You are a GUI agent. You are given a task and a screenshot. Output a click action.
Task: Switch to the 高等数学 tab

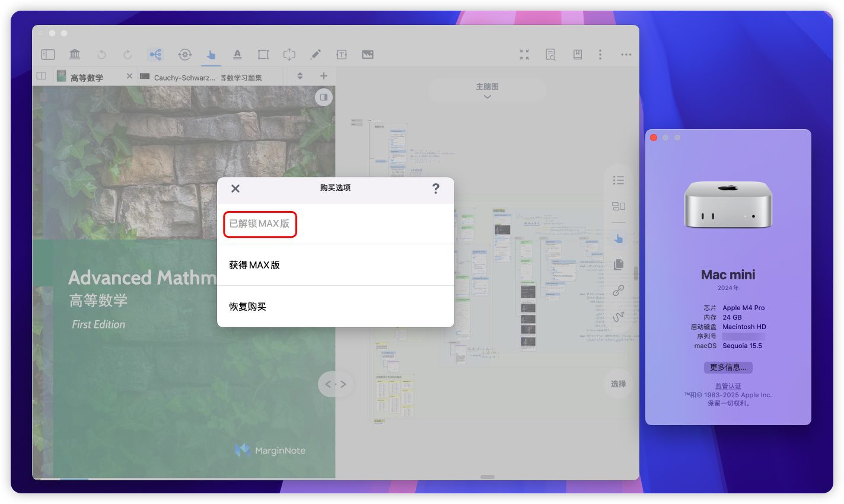click(87, 77)
